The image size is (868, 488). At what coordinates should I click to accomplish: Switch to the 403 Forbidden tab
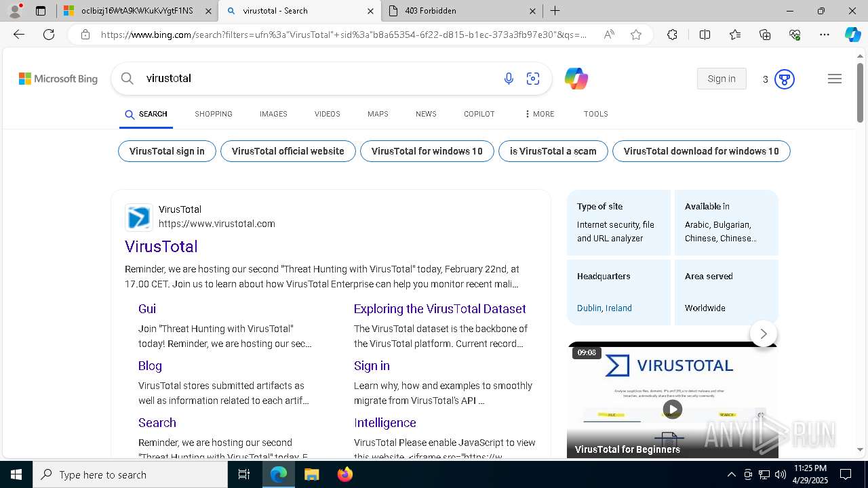click(x=463, y=11)
